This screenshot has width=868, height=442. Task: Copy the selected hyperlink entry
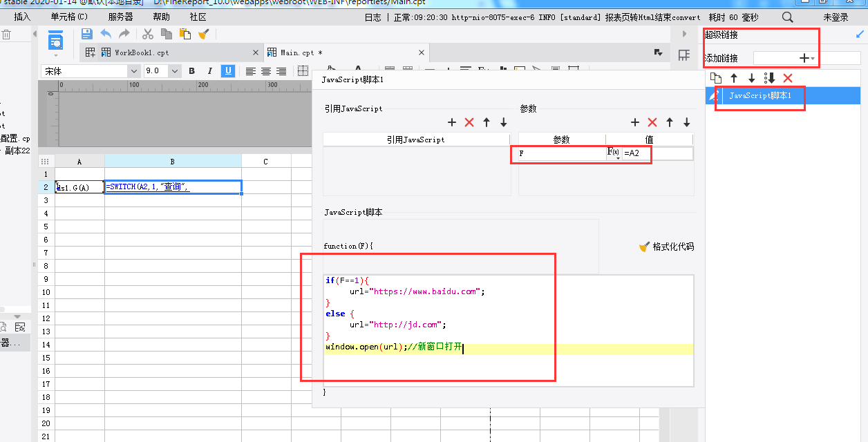716,79
